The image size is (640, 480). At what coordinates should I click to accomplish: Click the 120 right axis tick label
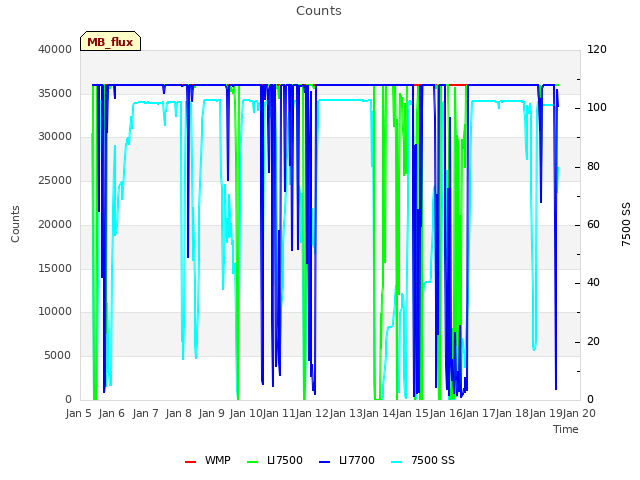(597, 49)
